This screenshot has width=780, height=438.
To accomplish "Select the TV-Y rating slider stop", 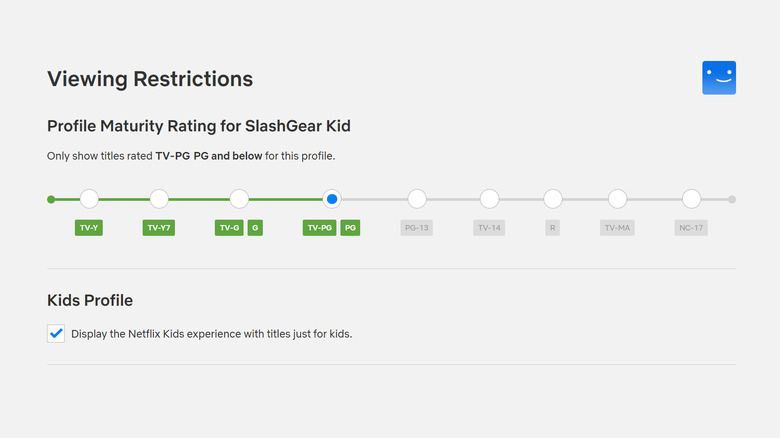I will 89,199.
